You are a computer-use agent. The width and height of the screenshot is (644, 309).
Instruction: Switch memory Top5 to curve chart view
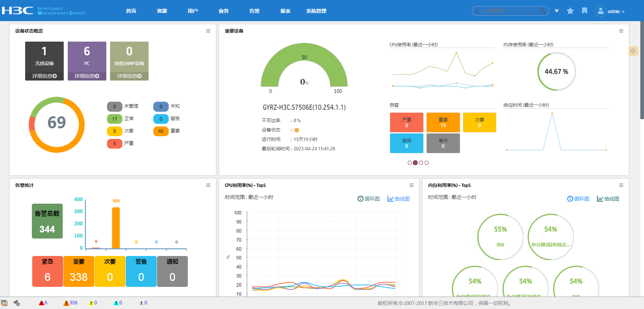point(608,199)
